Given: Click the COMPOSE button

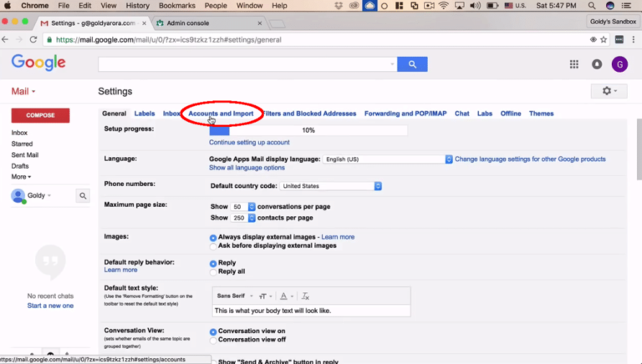Looking at the screenshot, I should (x=40, y=115).
